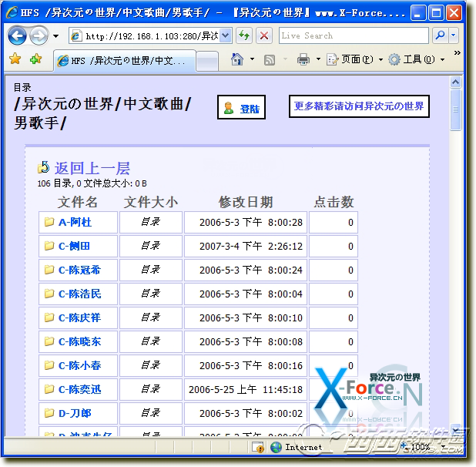Run search with the magnifier icon
This screenshot has width=476, height=467.
[440, 35]
